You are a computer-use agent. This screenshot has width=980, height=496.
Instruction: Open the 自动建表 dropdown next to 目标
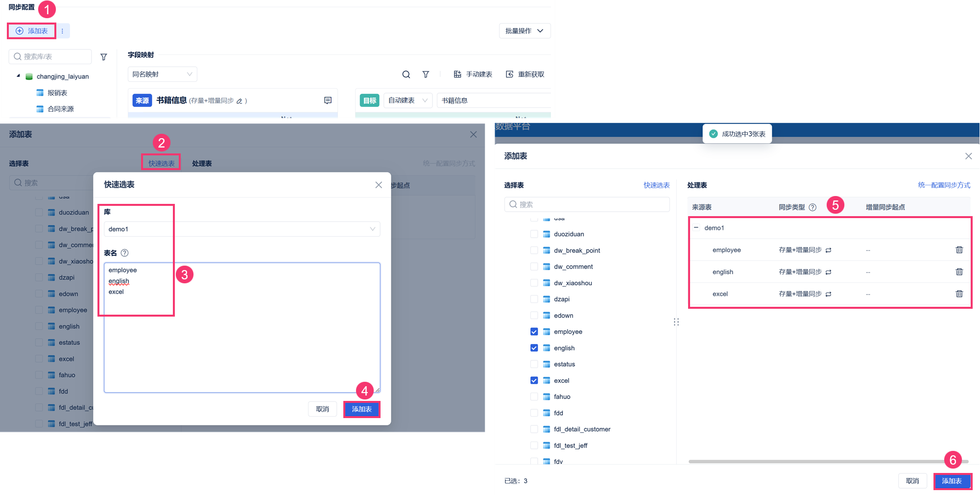point(407,100)
